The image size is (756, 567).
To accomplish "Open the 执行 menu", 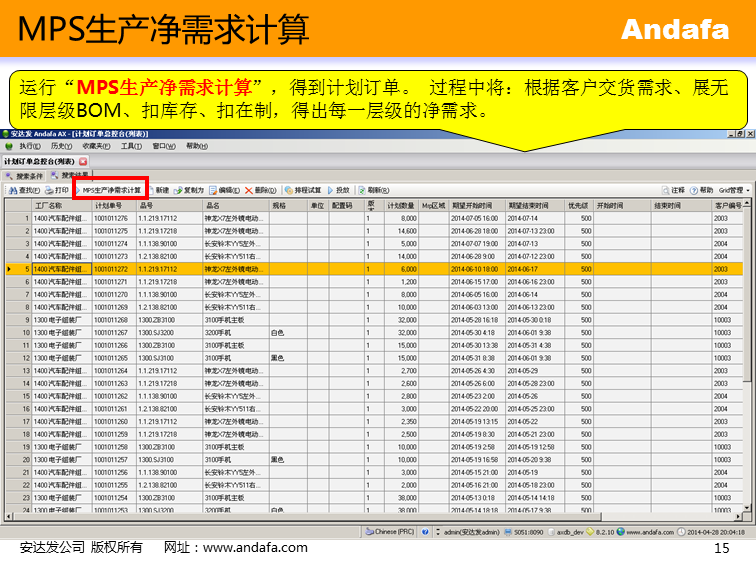I will pyautogui.click(x=29, y=146).
